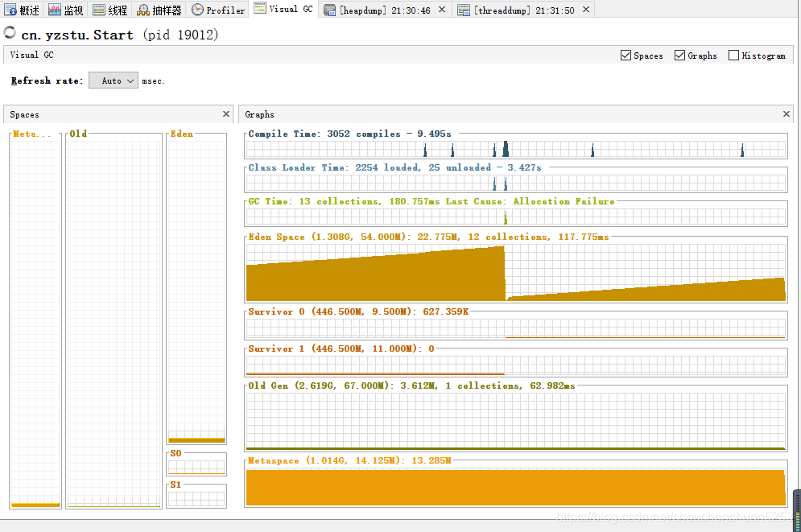Screen dimensions: 801x532
Task: Click the Profiler tab clock icon
Action: point(197,9)
